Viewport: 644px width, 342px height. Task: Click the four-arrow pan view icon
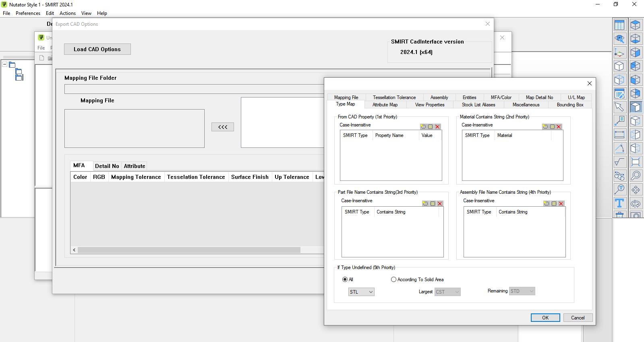[x=636, y=189]
